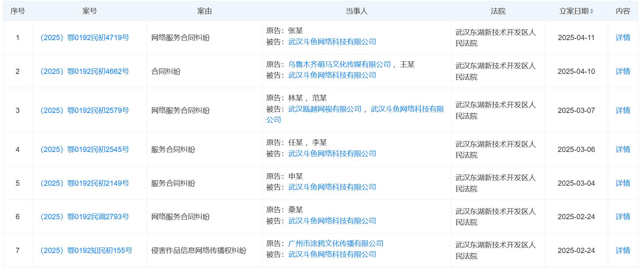
Task: Select court 武汉东湖新技术开发区人民法院 in the 民初4719号 row
Action: 496,38
